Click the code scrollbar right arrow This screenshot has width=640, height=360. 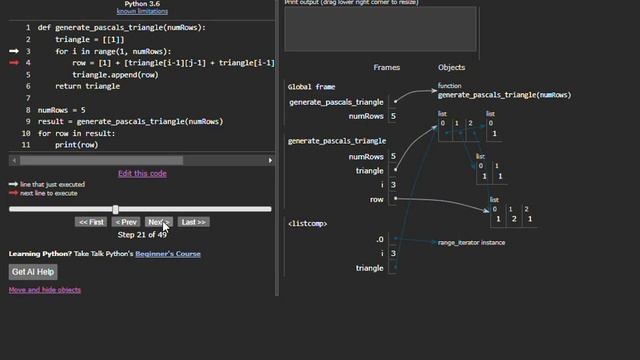(270, 160)
